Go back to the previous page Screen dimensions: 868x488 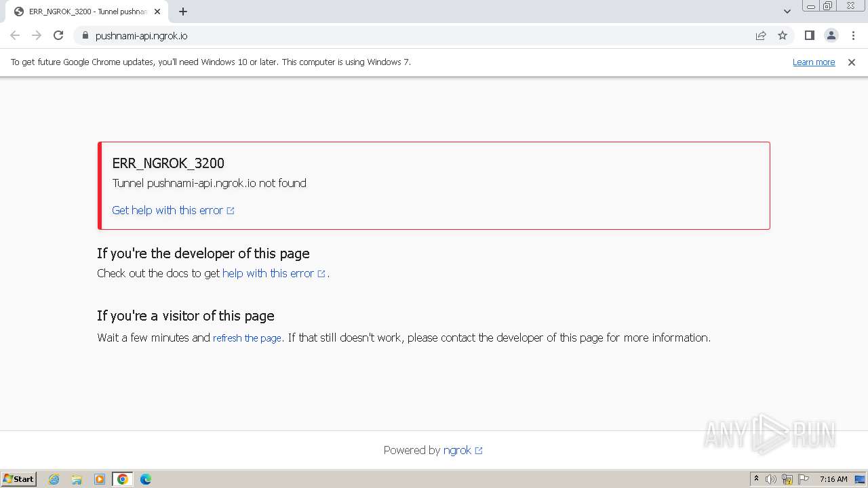coord(15,35)
